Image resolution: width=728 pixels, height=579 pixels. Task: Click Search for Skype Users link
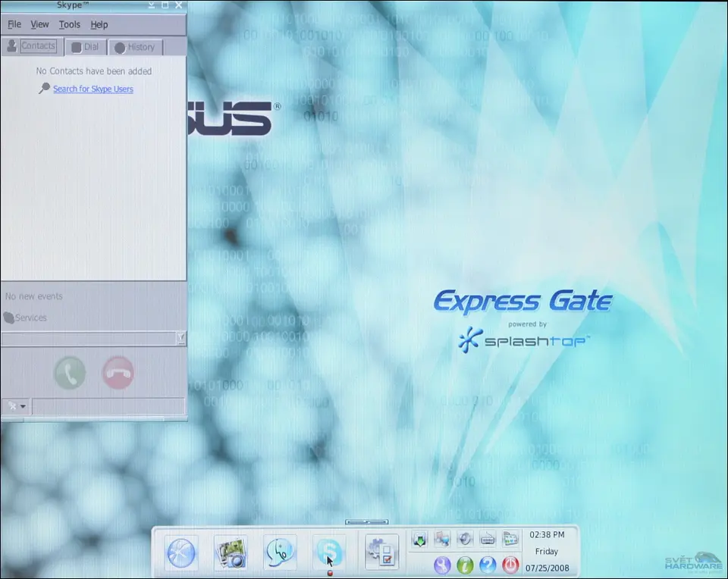click(93, 89)
